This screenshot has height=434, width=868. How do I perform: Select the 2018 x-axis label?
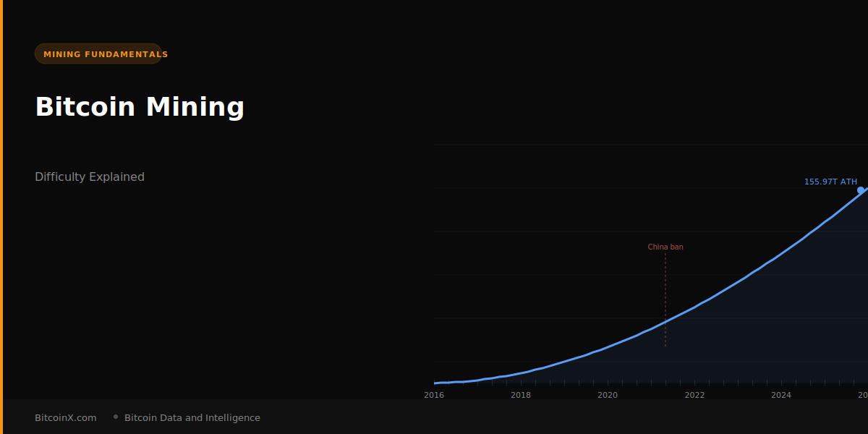coord(521,395)
